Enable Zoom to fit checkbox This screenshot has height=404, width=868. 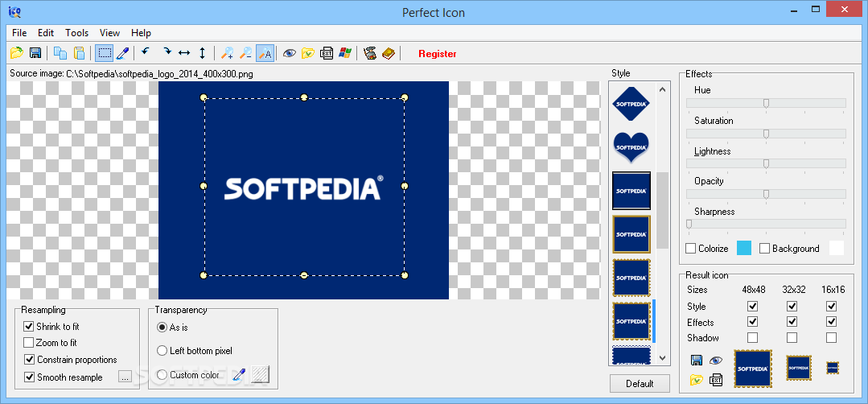[29, 343]
